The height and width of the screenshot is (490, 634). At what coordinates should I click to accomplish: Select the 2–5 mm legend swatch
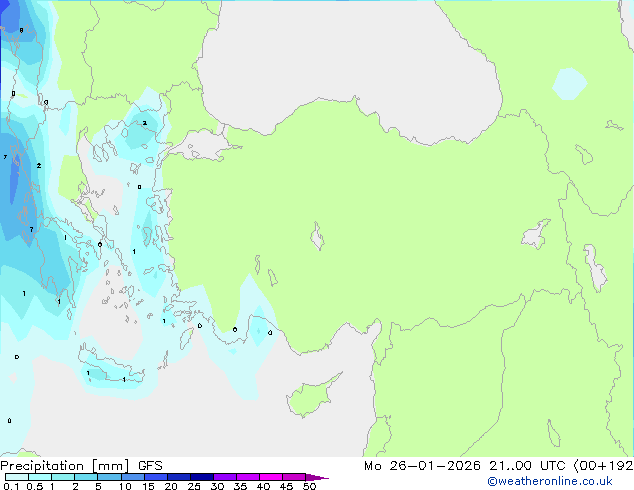point(86,477)
